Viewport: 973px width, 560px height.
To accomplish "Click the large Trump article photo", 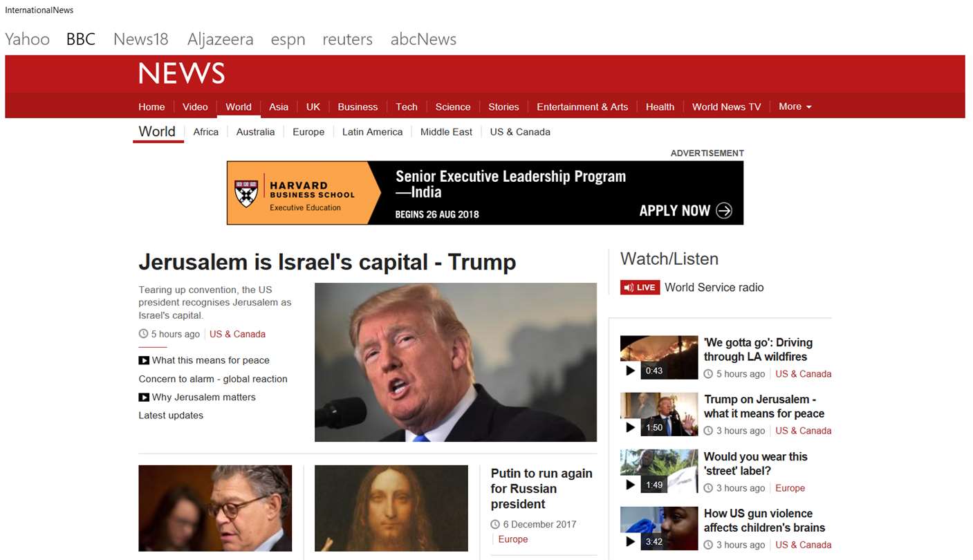I will coord(456,362).
